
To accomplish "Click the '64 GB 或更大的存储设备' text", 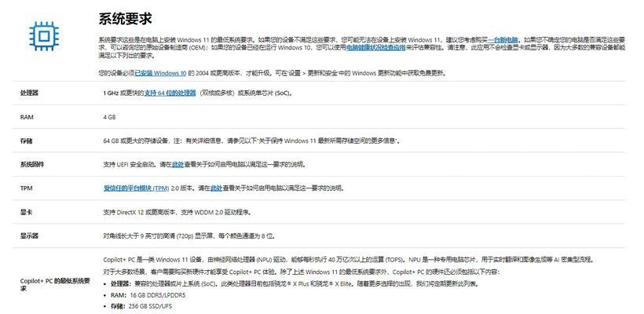I will click(136, 141).
